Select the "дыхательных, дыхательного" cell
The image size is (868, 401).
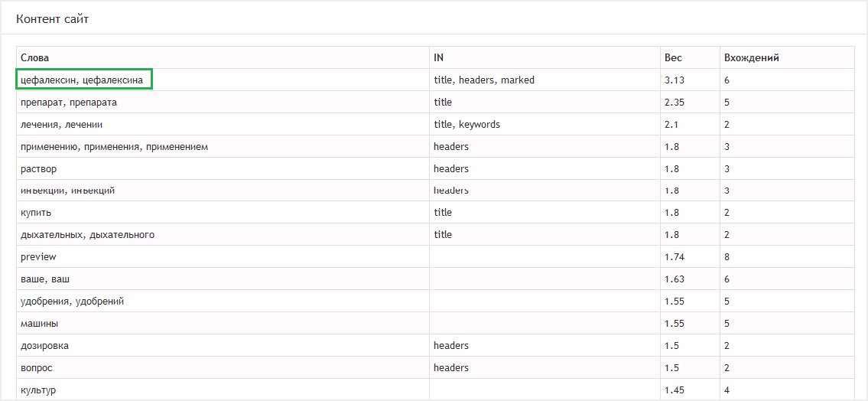tap(87, 234)
